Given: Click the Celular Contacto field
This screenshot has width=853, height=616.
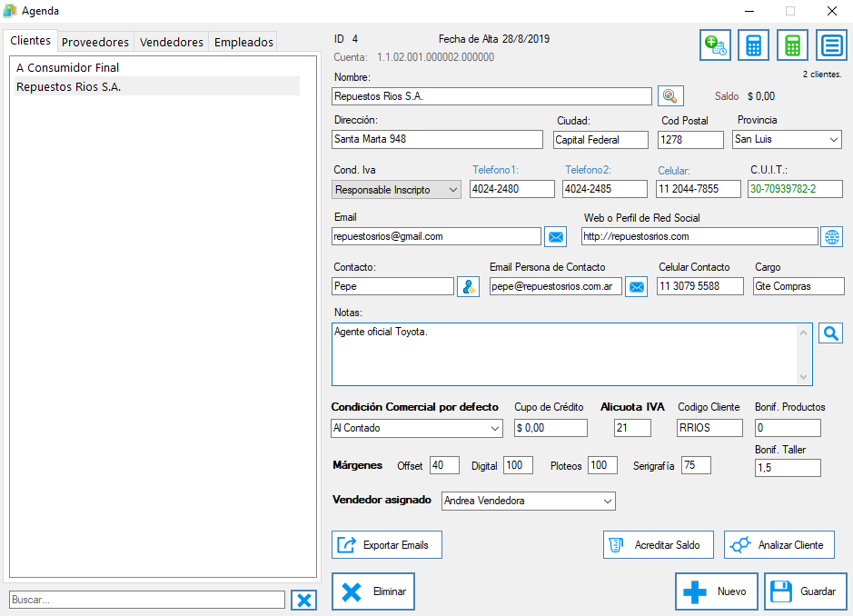Looking at the screenshot, I should [700, 286].
